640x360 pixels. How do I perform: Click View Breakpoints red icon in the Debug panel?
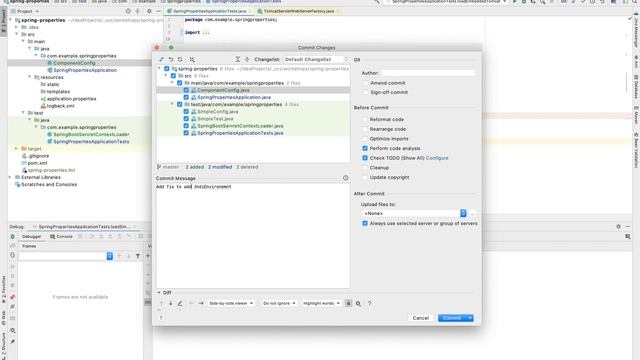coord(13,297)
